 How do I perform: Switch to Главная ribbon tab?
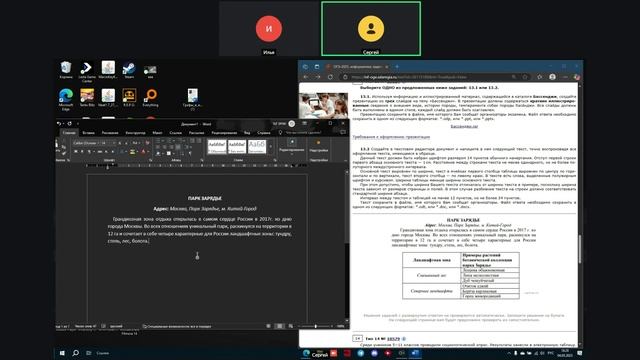tap(69, 133)
